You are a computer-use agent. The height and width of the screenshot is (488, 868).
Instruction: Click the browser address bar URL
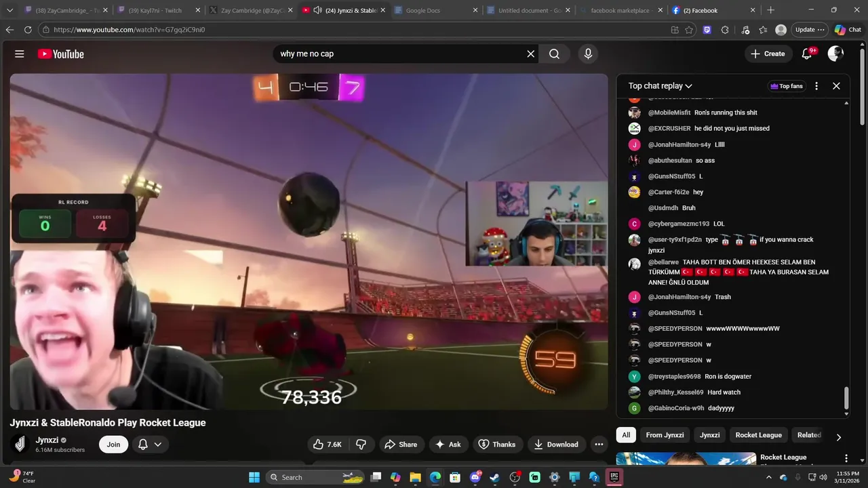[129, 30]
